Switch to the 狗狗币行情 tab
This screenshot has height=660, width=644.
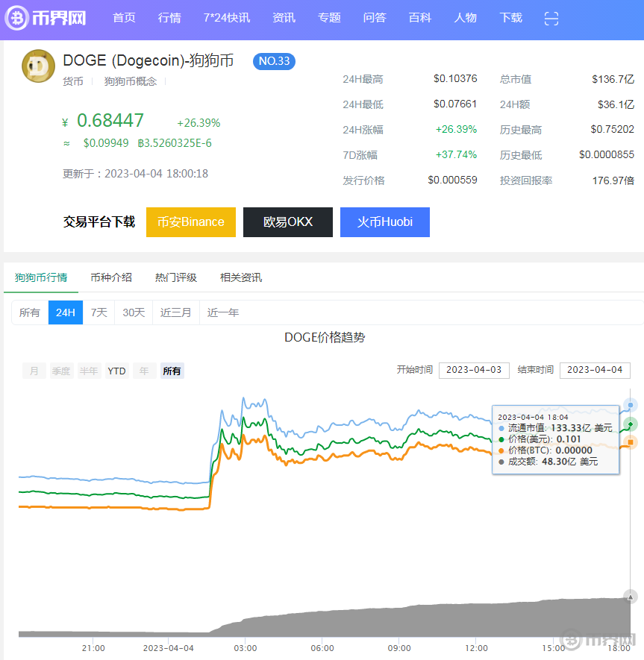[x=41, y=278]
